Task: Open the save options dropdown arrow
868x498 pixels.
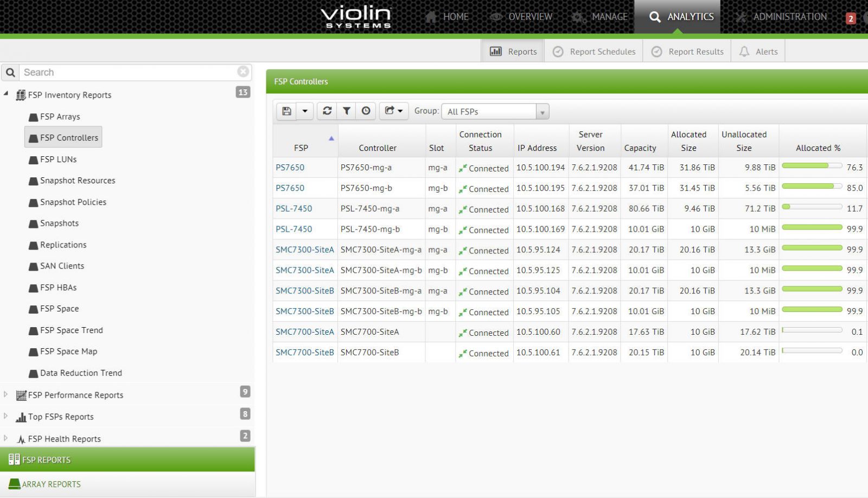Action: pos(305,111)
